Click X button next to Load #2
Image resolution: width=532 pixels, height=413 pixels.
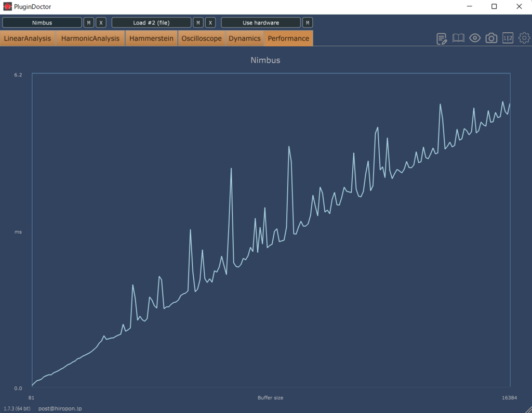tap(210, 23)
